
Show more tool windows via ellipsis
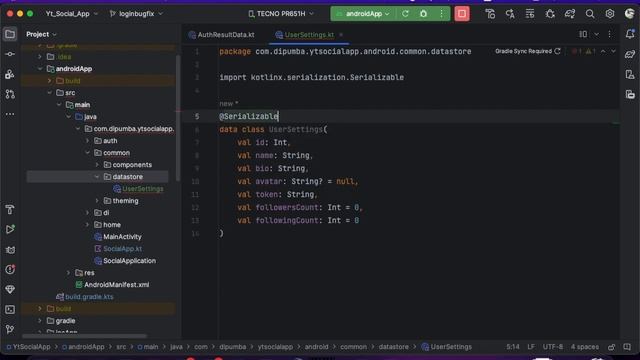[x=10, y=114]
